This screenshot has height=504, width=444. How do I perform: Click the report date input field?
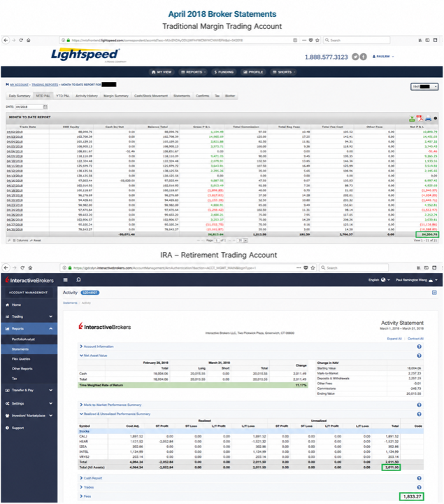coord(29,106)
